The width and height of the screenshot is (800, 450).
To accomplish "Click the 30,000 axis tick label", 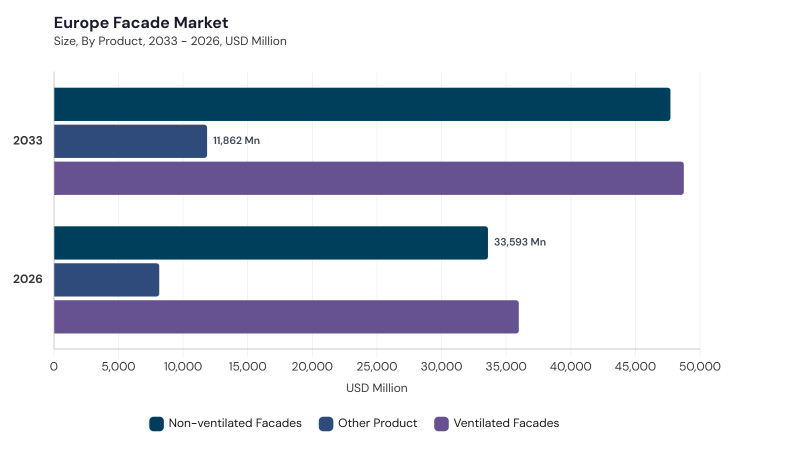I will tap(441, 367).
